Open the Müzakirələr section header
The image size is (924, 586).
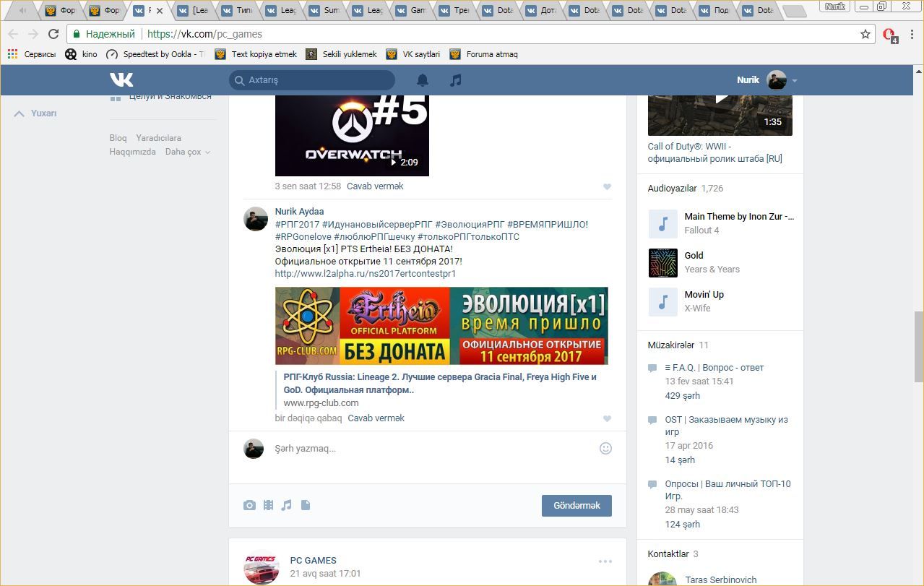click(x=671, y=345)
